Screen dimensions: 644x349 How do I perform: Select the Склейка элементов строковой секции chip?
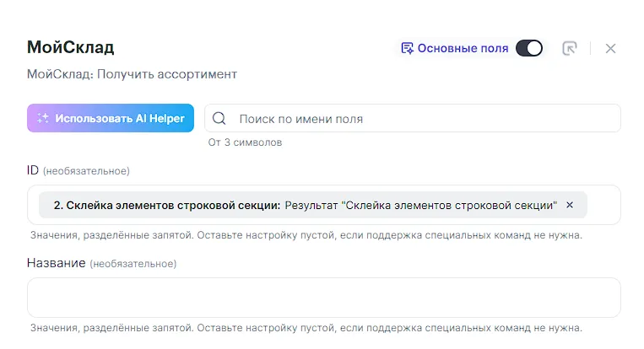pos(304,205)
